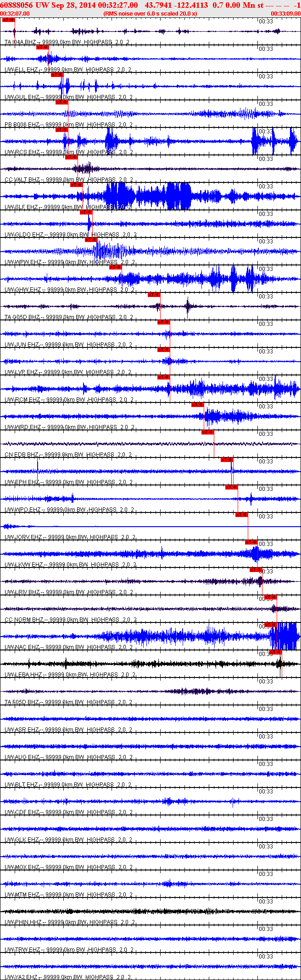The width and height of the screenshot is (301, 980).
Task: Click the coordinates 43.7941 -122.4113
Action: coord(176,5)
